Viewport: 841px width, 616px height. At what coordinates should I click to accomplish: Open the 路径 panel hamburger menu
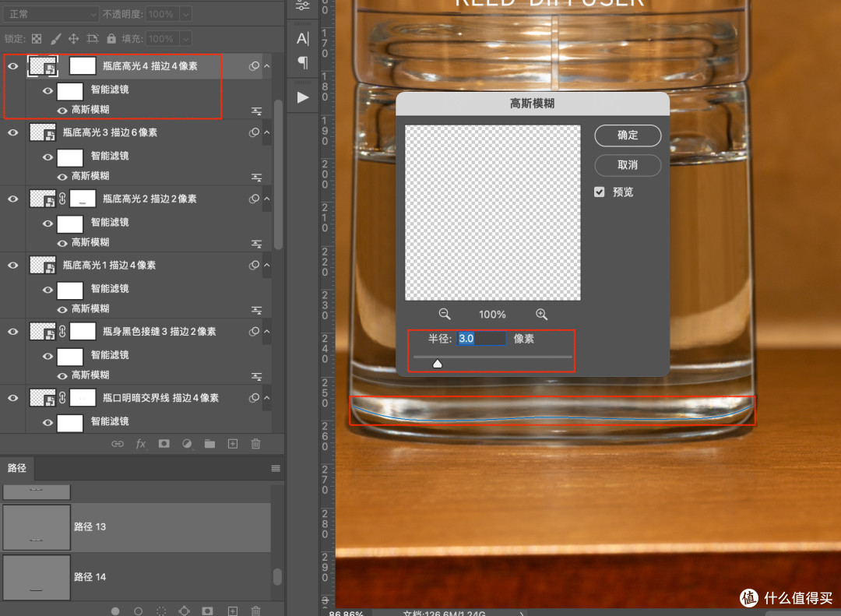coord(276,469)
